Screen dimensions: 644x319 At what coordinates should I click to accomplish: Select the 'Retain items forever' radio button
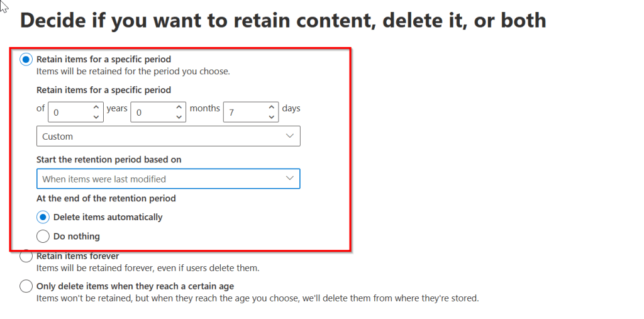pyautogui.click(x=26, y=256)
